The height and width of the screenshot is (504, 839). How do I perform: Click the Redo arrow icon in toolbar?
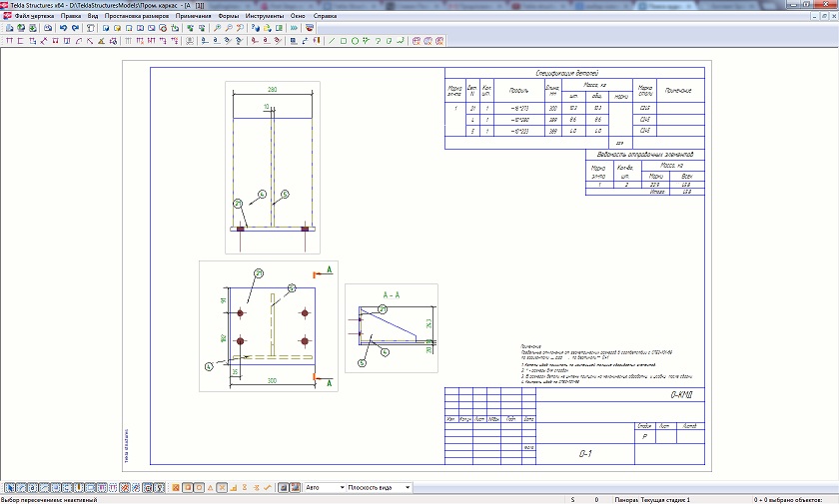(75, 28)
